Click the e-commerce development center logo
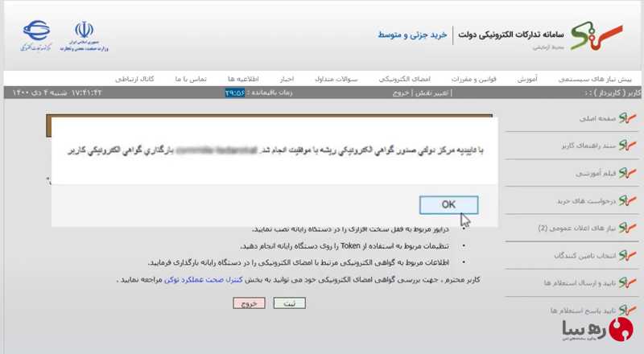 (36, 36)
